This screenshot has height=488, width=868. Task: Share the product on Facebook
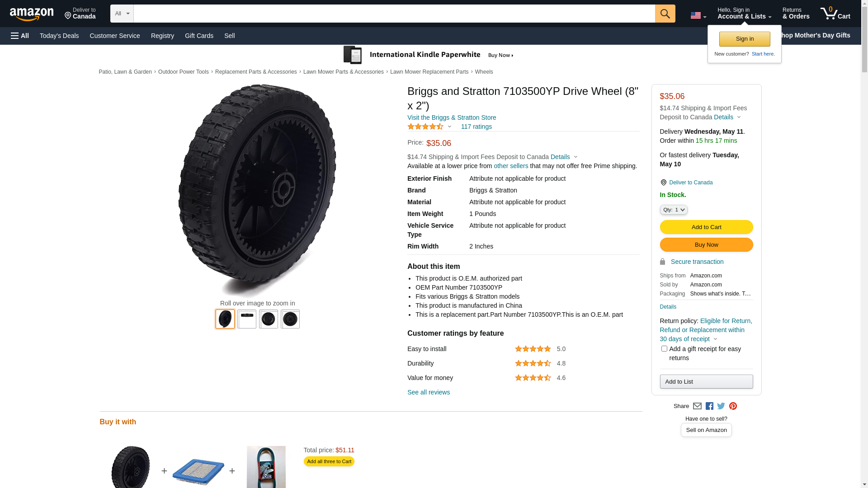coord(709,406)
